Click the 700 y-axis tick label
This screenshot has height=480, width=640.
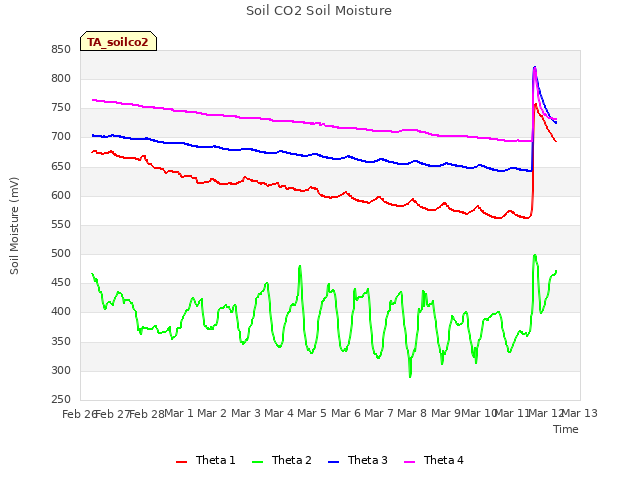(61, 137)
